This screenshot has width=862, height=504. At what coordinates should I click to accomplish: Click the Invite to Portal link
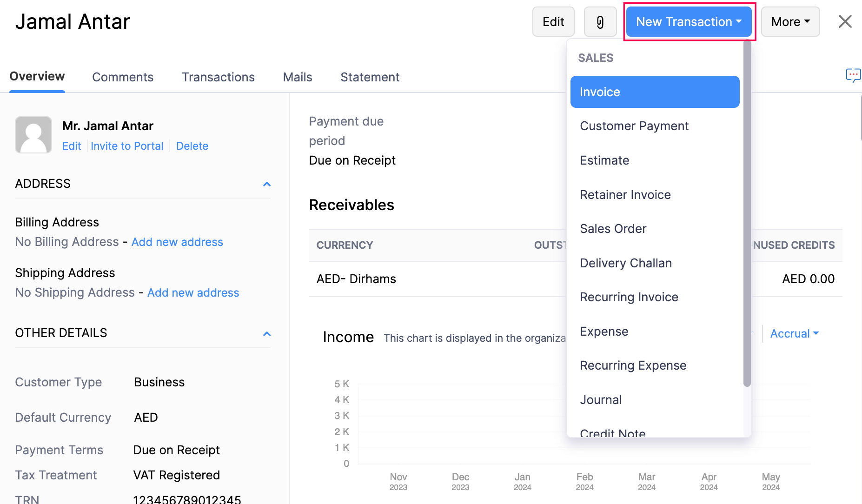[127, 146]
